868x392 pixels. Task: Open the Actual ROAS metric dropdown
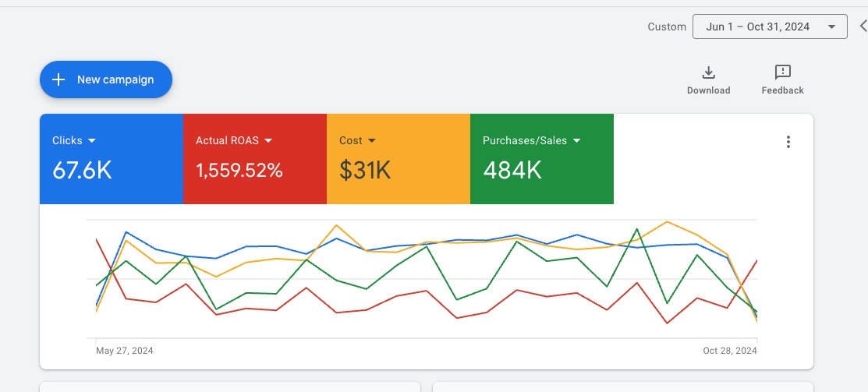coord(234,140)
